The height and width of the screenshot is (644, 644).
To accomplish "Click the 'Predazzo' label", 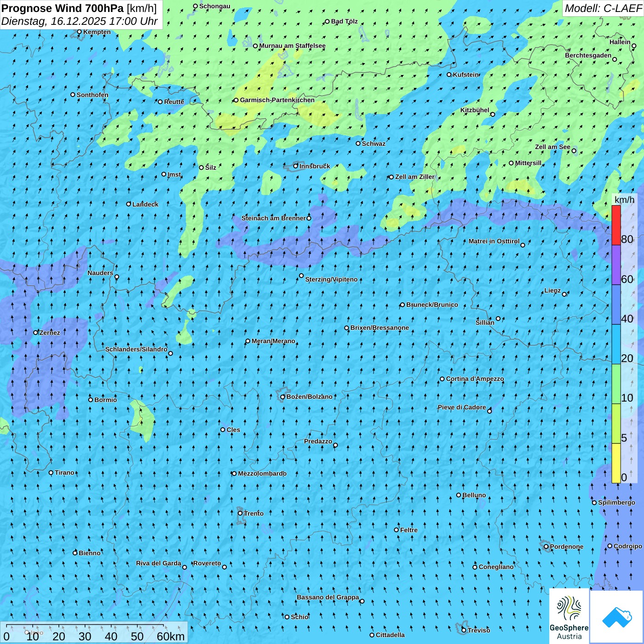I will pyautogui.click(x=318, y=442).
